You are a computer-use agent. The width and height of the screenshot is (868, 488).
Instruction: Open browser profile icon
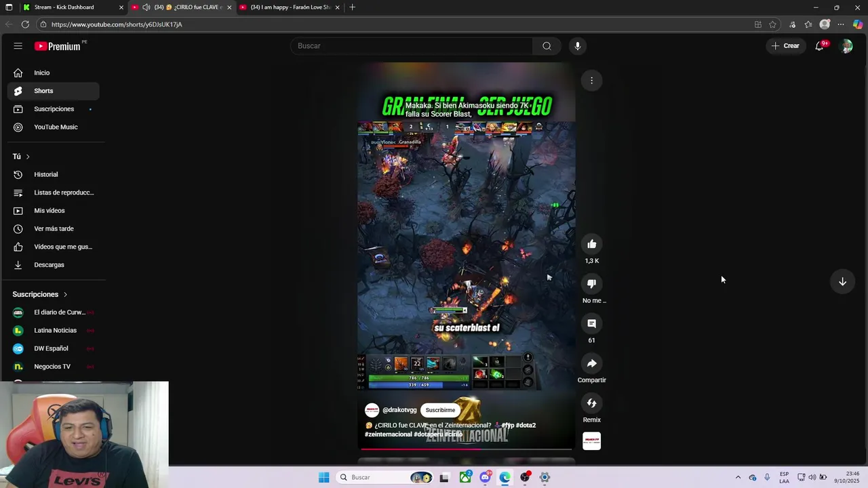coord(825,24)
